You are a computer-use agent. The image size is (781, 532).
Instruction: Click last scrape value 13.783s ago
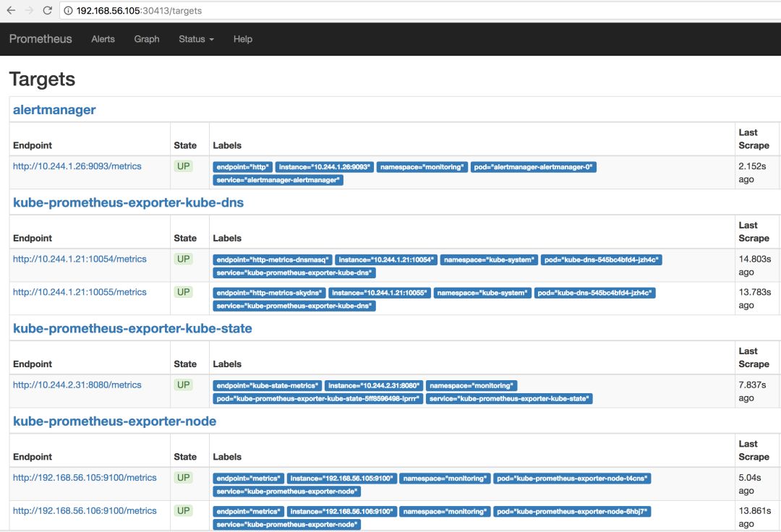pos(754,299)
